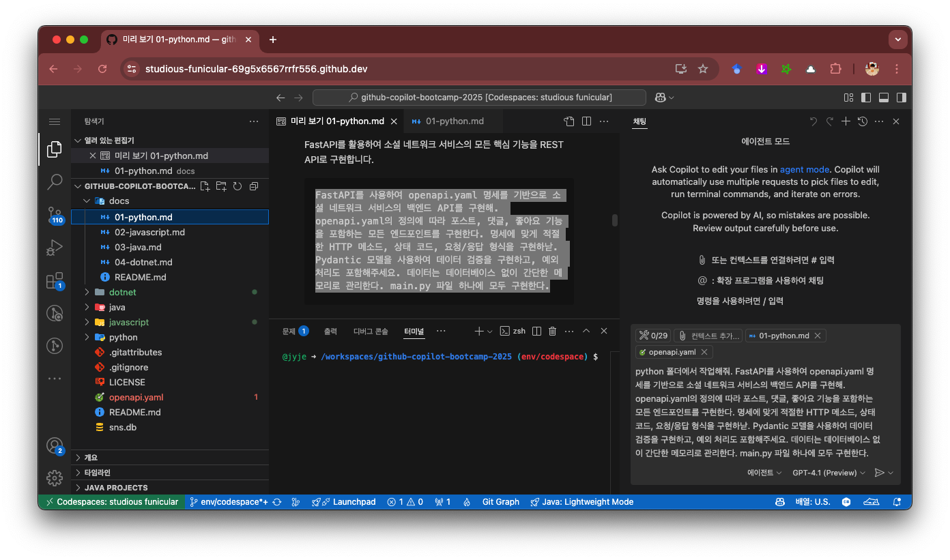Open notifications bell in status bar

(897, 502)
